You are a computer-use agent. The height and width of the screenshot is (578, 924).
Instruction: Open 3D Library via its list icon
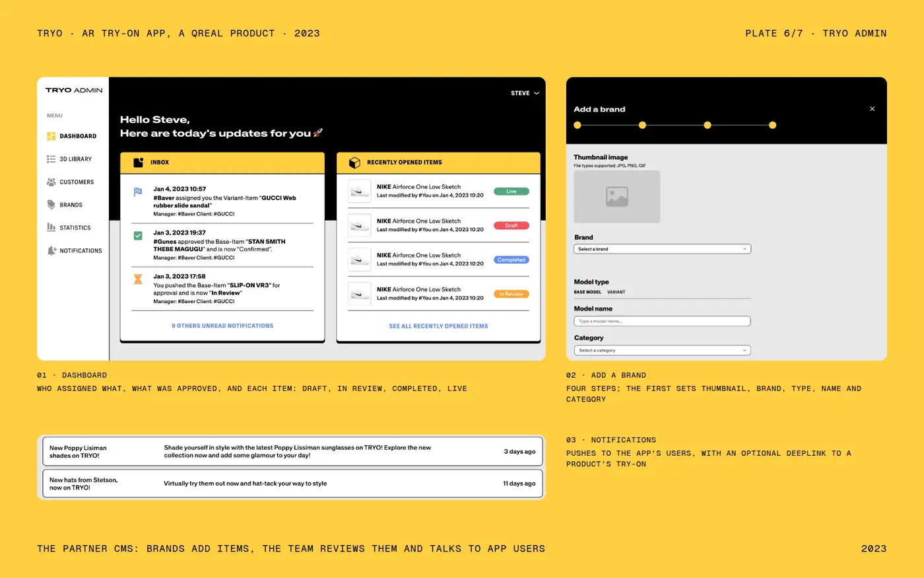(x=51, y=159)
